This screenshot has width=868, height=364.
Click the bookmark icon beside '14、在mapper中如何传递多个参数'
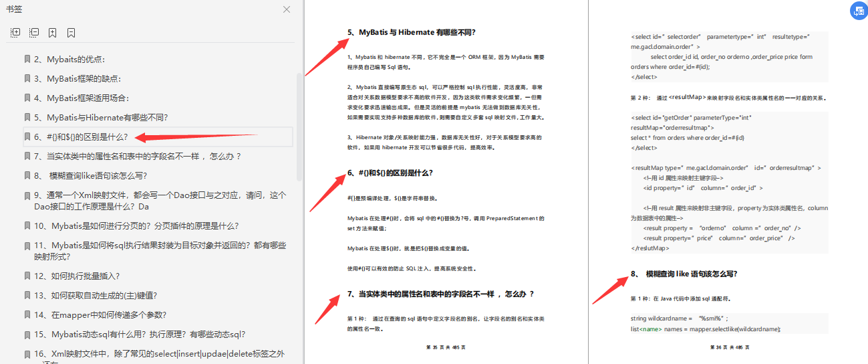point(27,314)
